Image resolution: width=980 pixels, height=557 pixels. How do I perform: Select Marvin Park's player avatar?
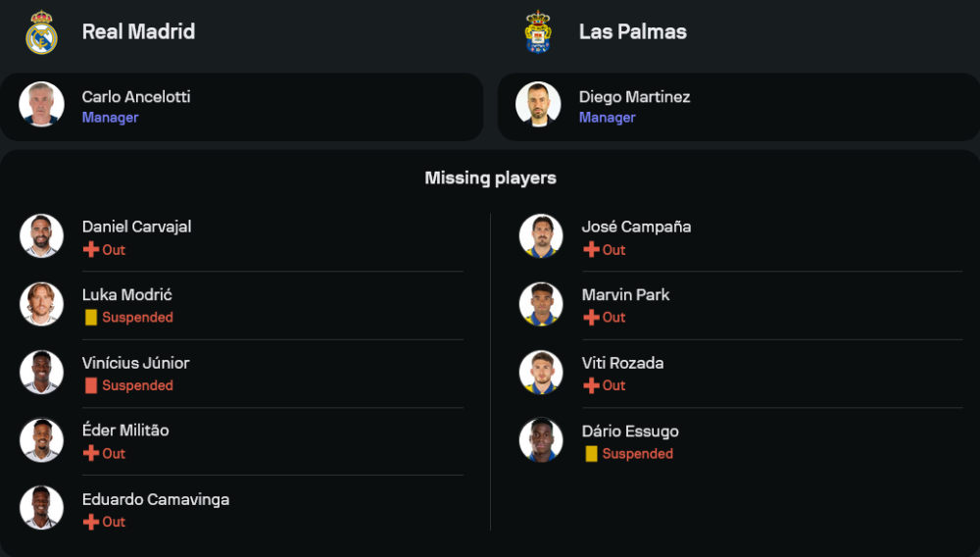541,304
